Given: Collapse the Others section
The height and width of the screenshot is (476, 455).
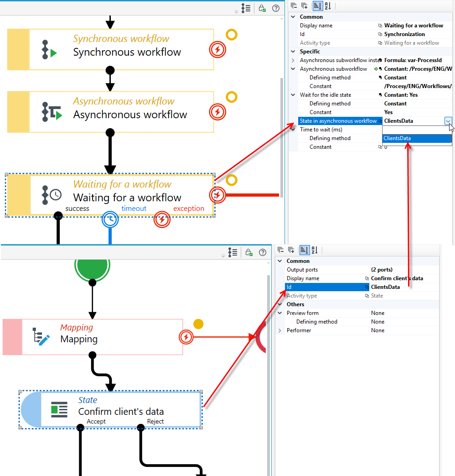Looking at the screenshot, I should pyautogui.click(x=280, y=304).
